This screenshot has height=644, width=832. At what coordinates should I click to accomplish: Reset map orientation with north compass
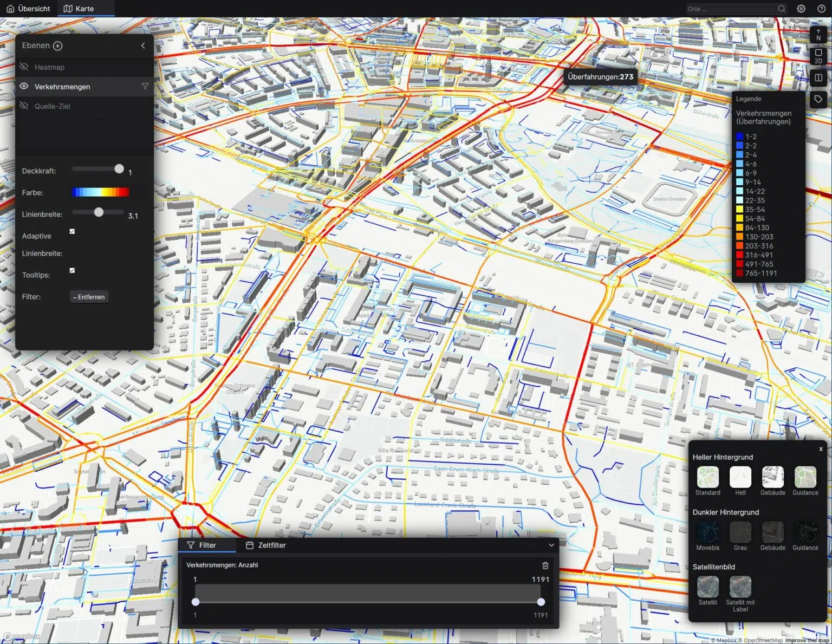(818, 35)
